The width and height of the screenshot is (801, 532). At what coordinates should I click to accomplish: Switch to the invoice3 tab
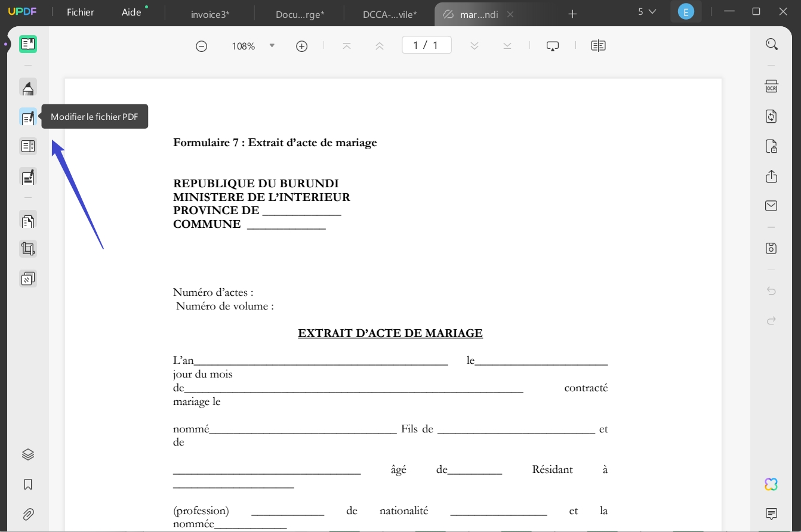pyautogui.click(x=210, y=14)
